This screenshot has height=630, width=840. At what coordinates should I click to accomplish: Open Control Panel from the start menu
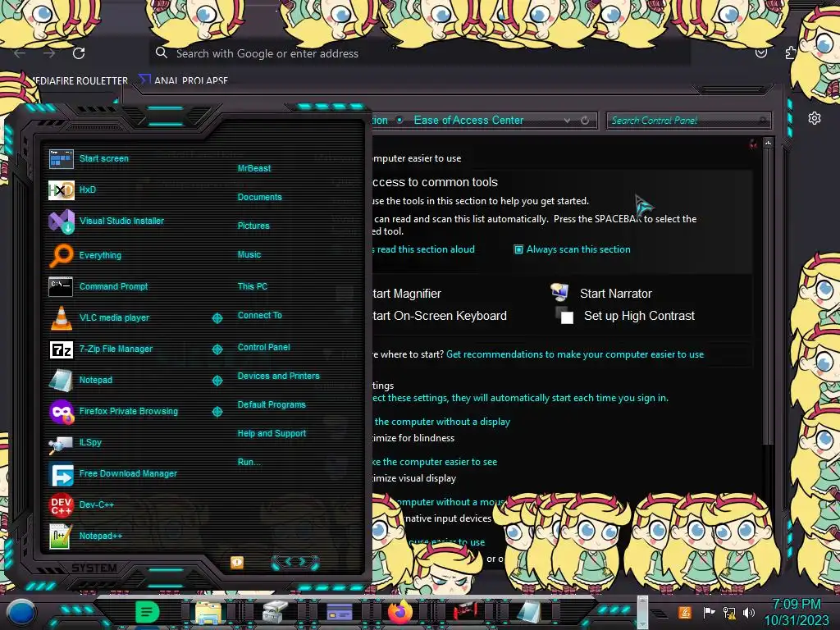(x=263, y=347)
